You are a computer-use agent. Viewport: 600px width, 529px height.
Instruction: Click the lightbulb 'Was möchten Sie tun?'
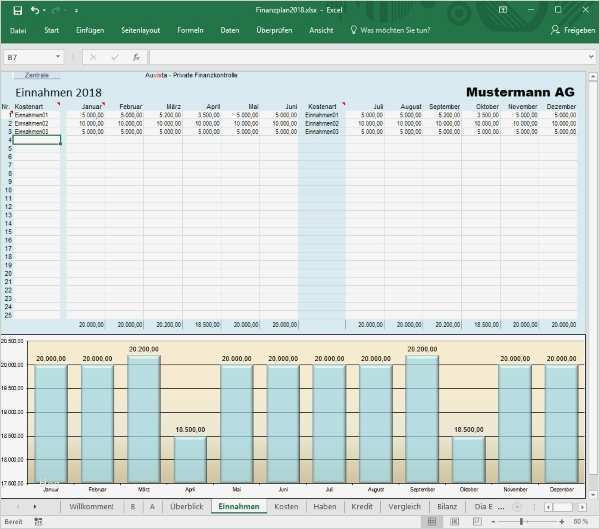pyautogui.click(x=354, y=30)
